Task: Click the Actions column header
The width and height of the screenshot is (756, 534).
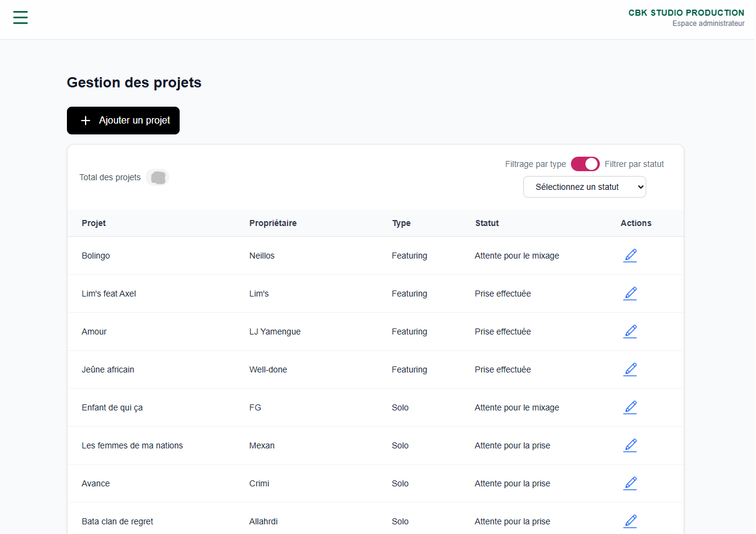Action: click(636, 223)
